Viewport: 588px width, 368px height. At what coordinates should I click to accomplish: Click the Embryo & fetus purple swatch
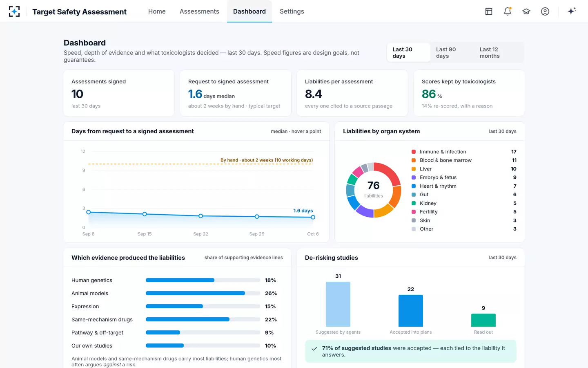[x=414, y=177]
